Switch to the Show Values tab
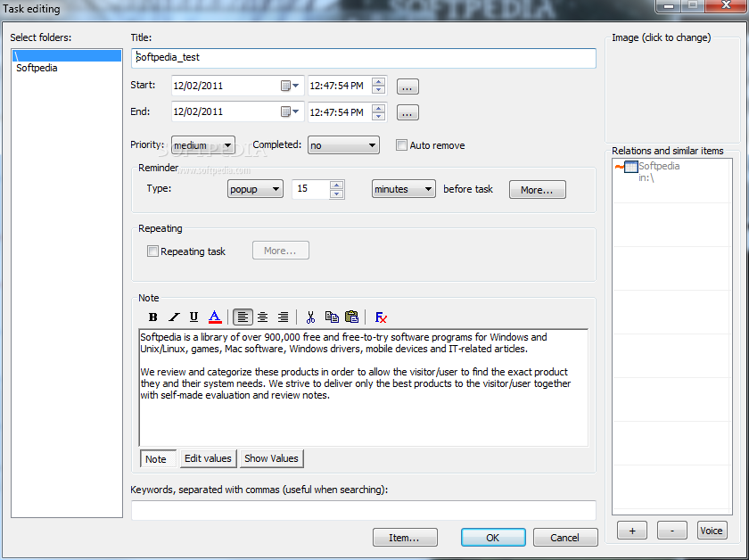The height and width of the screenshot is (560, 749). (x=271, y=458)
